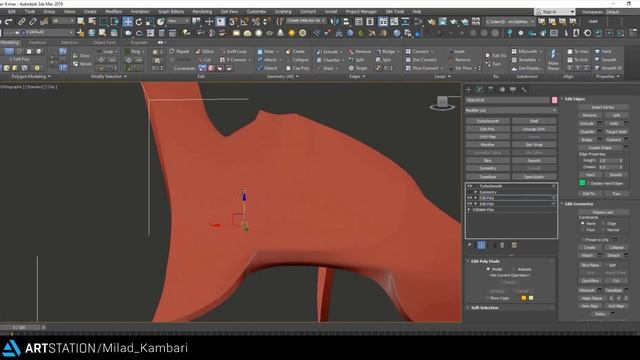Expand the Symmetry modifier in stack

476,192
